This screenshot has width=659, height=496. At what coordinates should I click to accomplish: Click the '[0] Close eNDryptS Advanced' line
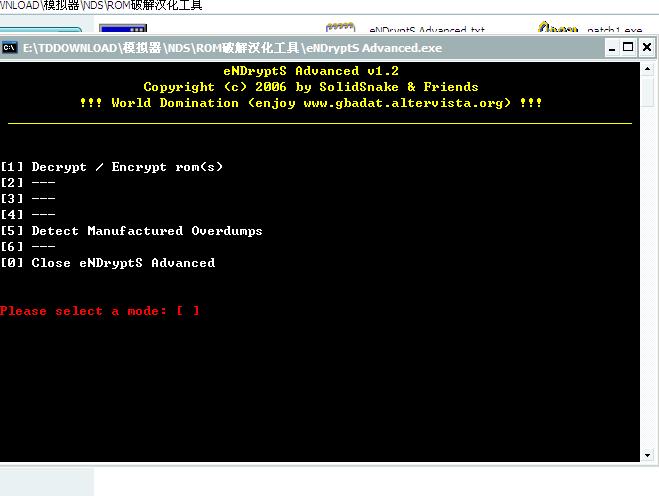click(108, 263)
